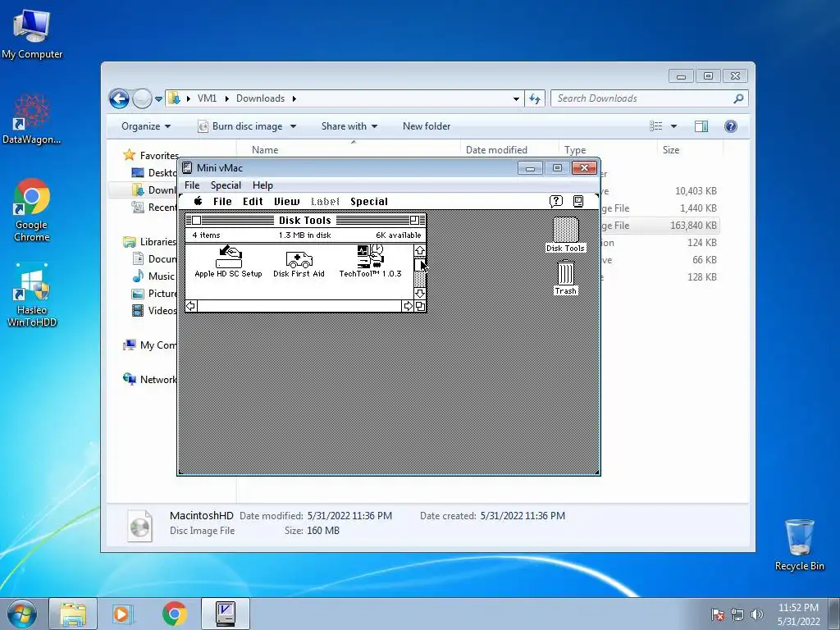This screenshot has height=630, width=840.
Task: Open the Burn disc image dropdown arrow
Action: pyautogui.click(x=293, y=126)
